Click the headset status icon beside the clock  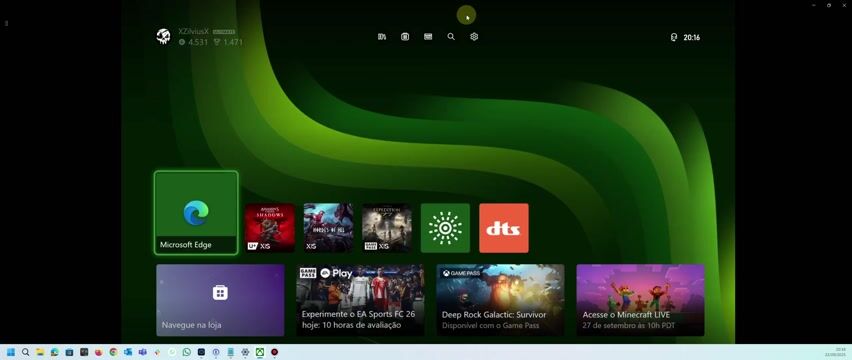point(674,37)
